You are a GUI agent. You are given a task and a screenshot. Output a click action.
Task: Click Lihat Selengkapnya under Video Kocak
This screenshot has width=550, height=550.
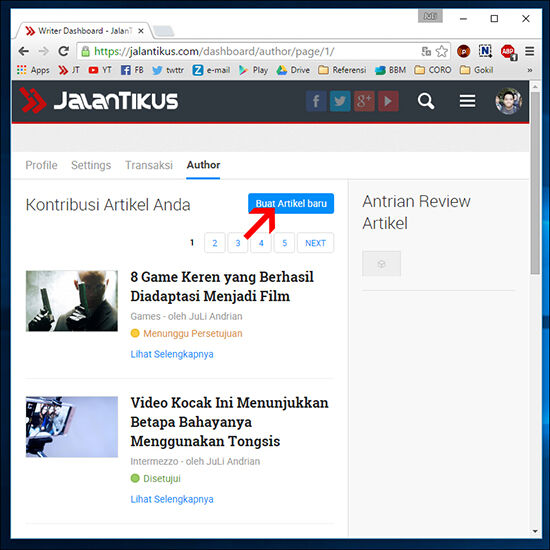172,499
